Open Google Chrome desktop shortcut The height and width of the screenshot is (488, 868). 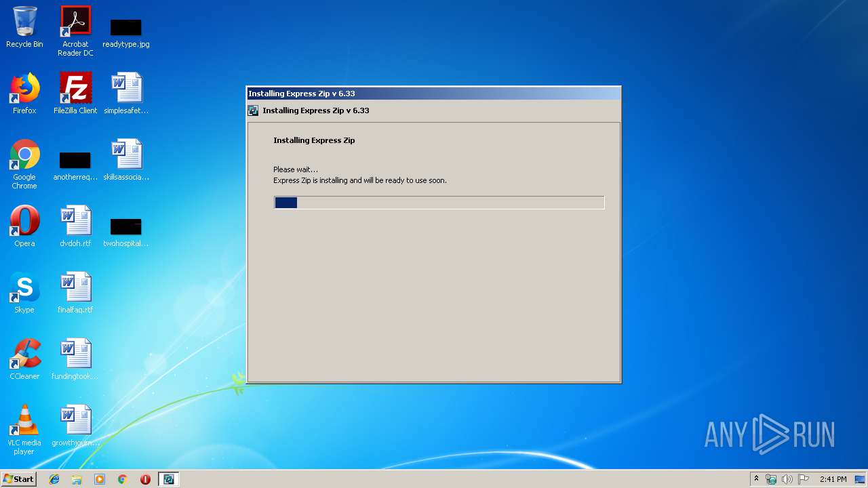coord(24,165)
